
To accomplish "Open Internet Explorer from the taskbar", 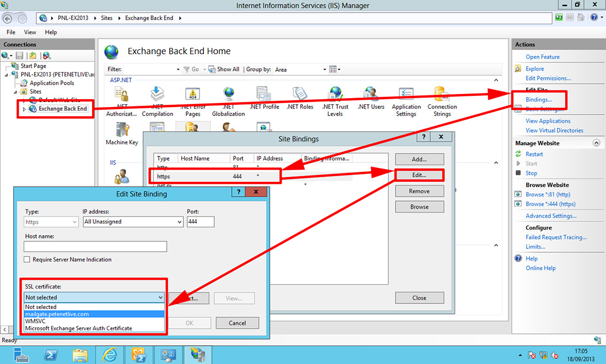I will (110, 355).
